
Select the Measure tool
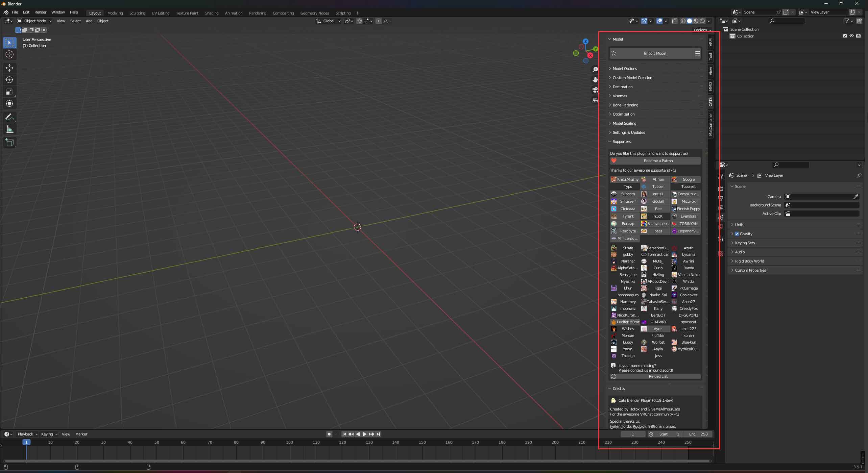pyautogui.click(x=9, y=129)
